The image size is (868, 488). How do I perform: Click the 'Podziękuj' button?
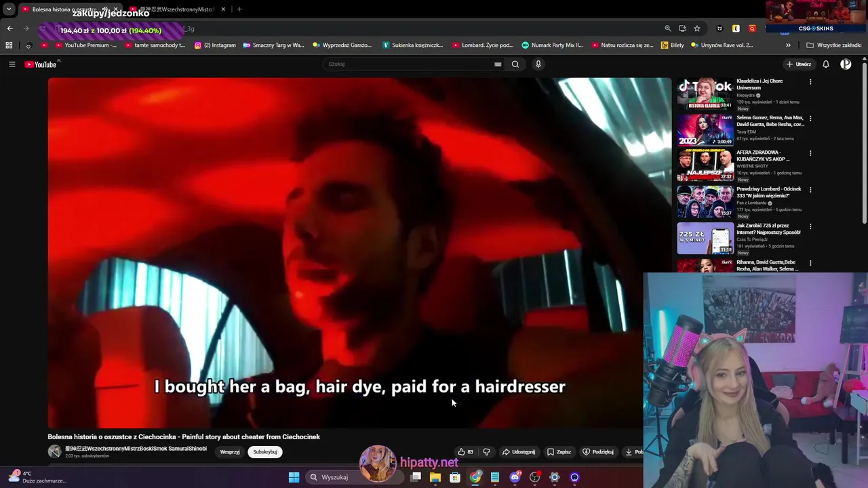coord(597,452)
